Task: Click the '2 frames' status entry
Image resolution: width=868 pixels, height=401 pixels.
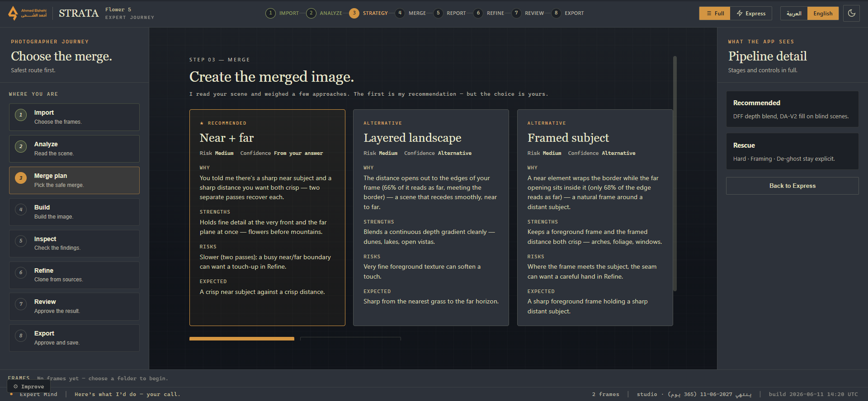Action: (606, 394)
